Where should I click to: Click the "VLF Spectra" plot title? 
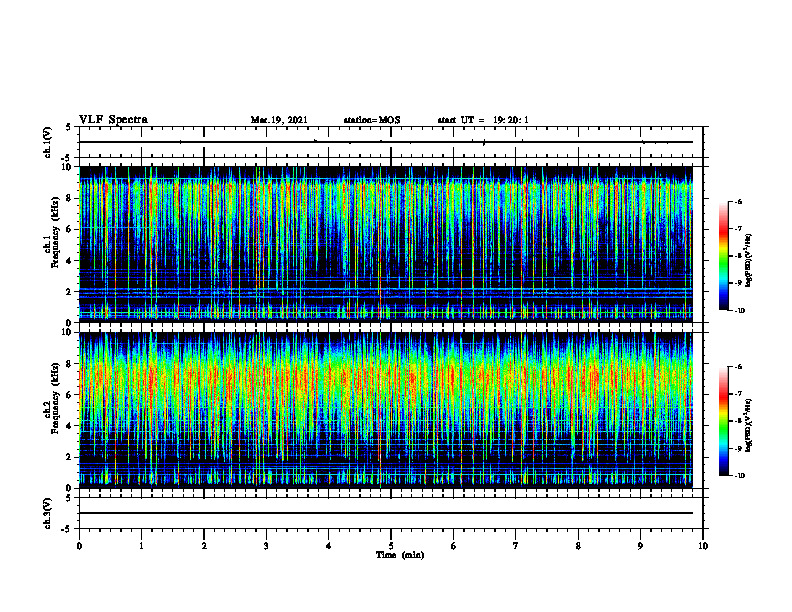point(113,120)
